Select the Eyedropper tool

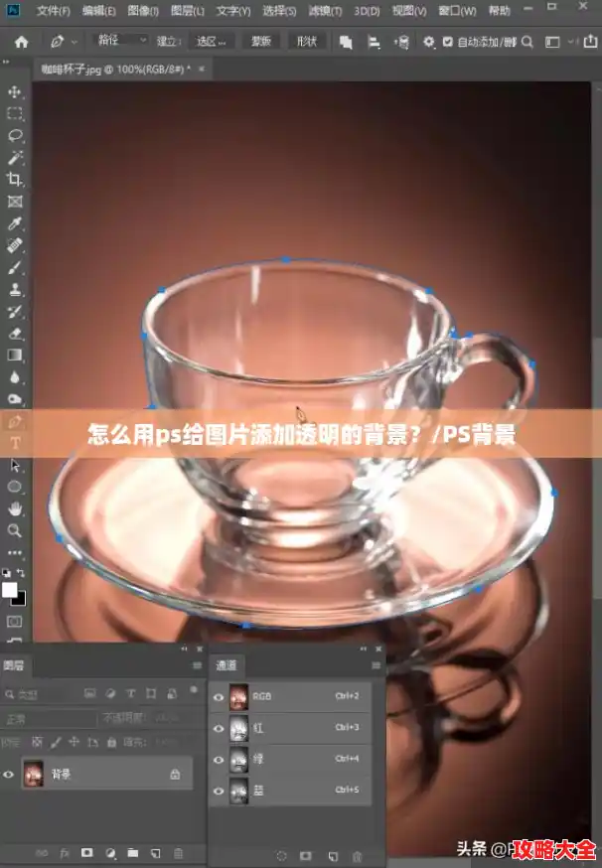15,223
